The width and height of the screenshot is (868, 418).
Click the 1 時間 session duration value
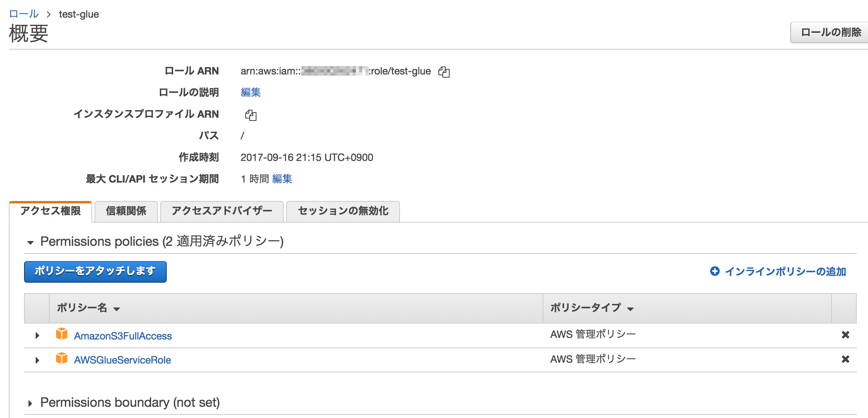point(254,179)
